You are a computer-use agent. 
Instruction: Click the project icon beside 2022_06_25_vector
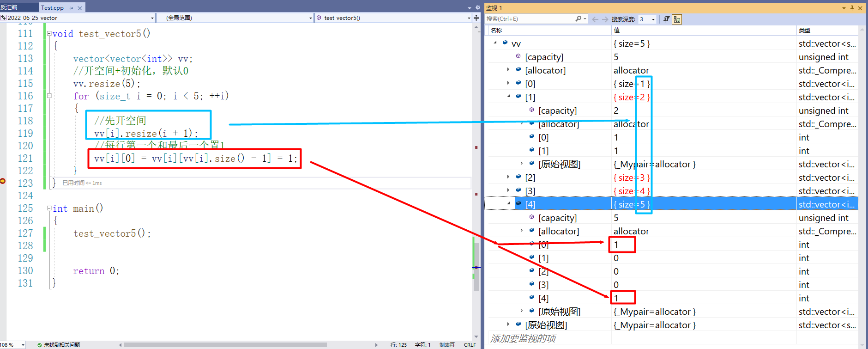pos(3,18)
